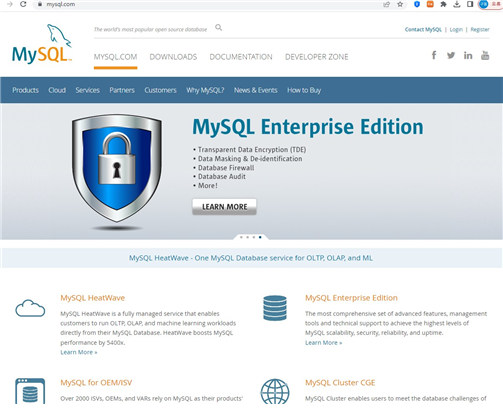Click the Contact MySQL link
Viewport: 503px width, 408px height.
[423, 29]
